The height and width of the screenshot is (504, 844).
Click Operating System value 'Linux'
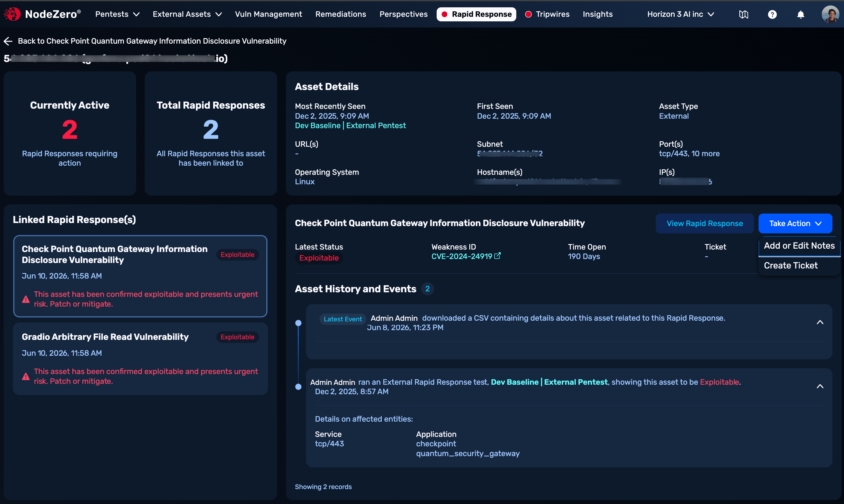[x=305, y=182]
